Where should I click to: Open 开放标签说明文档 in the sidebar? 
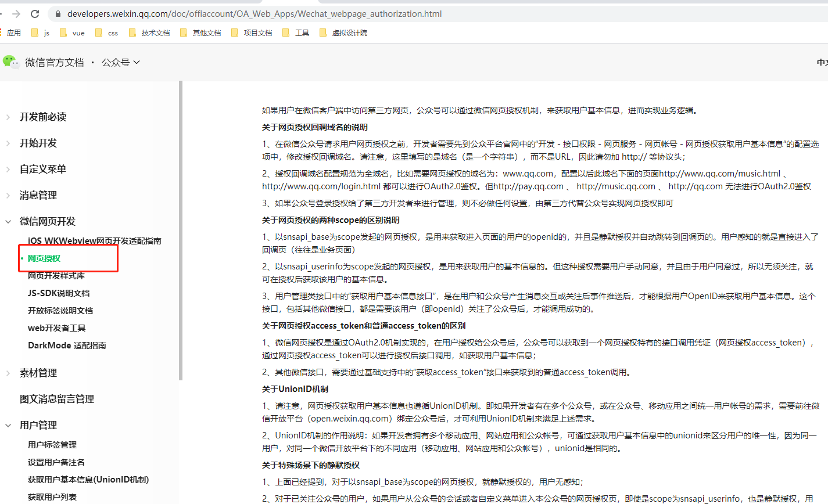[x=60, y=311]
